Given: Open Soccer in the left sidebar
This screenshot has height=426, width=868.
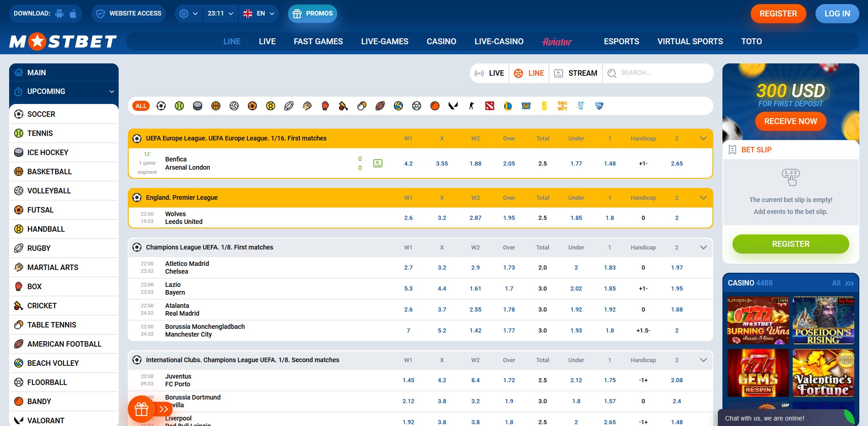Looking at the screenshot, I should point(64,114).
